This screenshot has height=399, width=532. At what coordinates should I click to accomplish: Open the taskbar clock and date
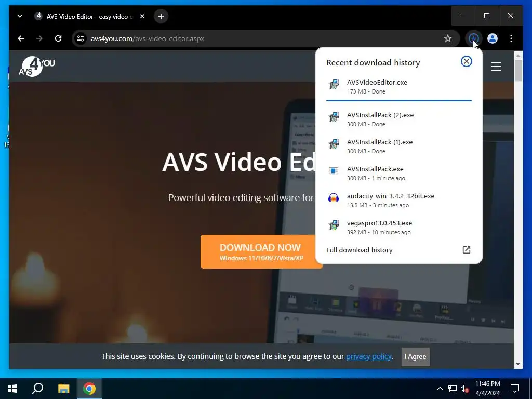coord(487,389)
